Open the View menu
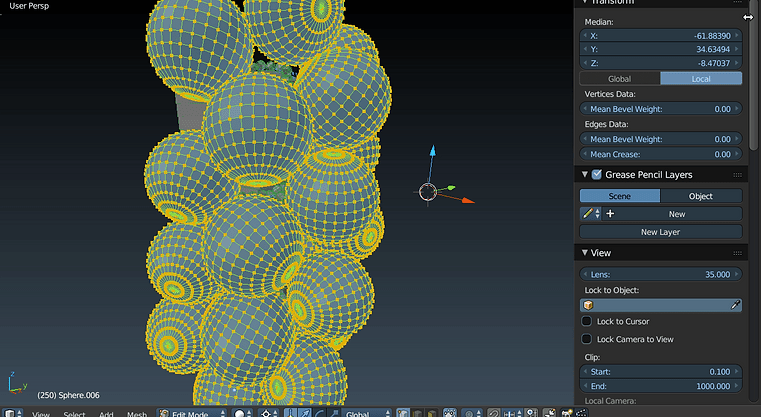The height and width of the screenshot is (417, 761). click(41, 414)
